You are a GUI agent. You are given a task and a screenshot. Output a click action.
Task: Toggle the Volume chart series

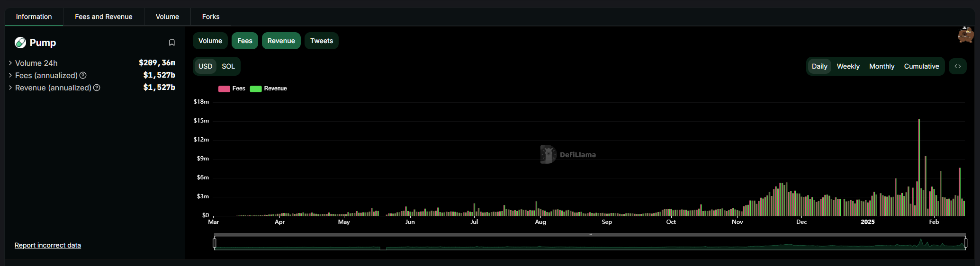pyautogui.click(x=210, y=41)
